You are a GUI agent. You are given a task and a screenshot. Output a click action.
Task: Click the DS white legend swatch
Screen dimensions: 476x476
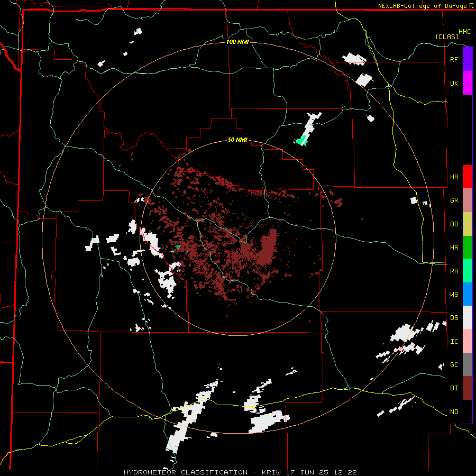click(x=467, y=317)
